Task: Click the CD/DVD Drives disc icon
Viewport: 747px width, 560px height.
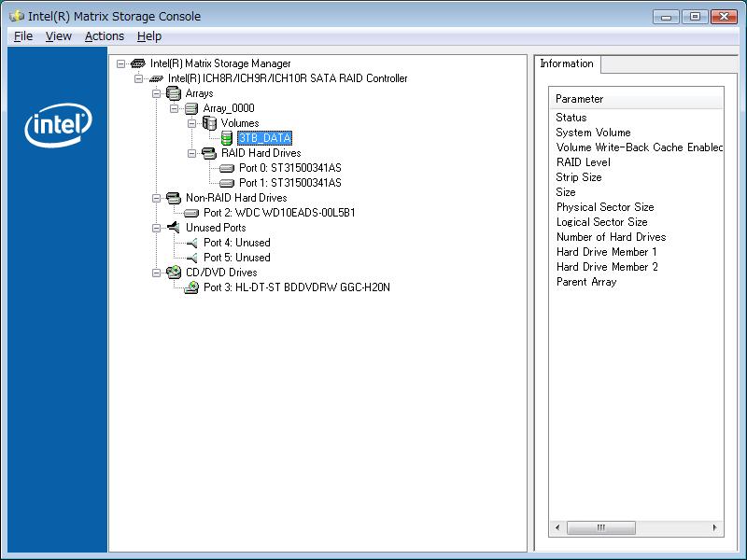Action: 174,273
